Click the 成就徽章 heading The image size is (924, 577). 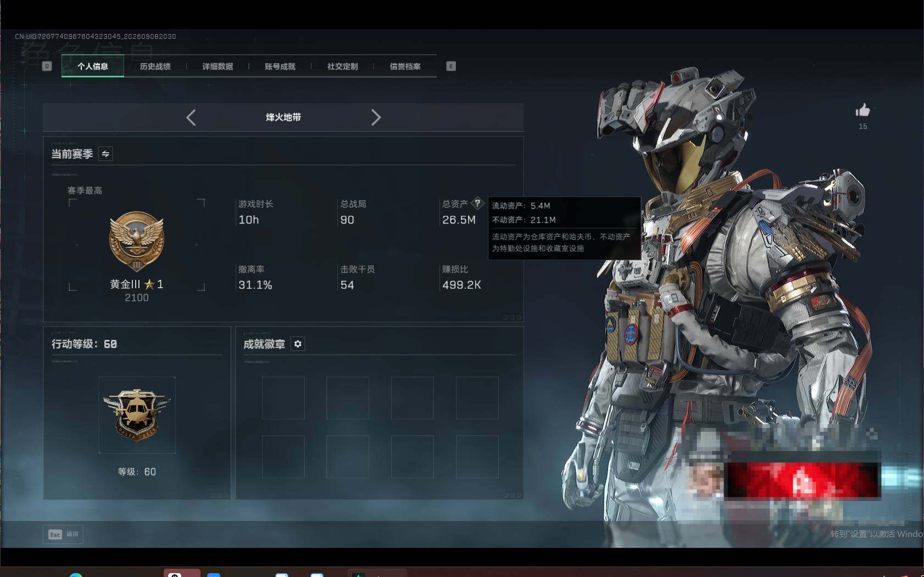264,344
